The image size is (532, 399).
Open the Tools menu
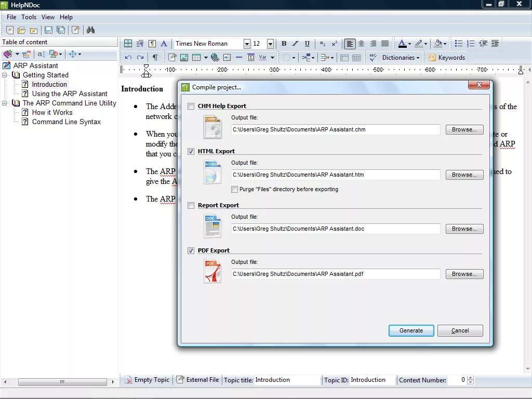tap(29, 17)
